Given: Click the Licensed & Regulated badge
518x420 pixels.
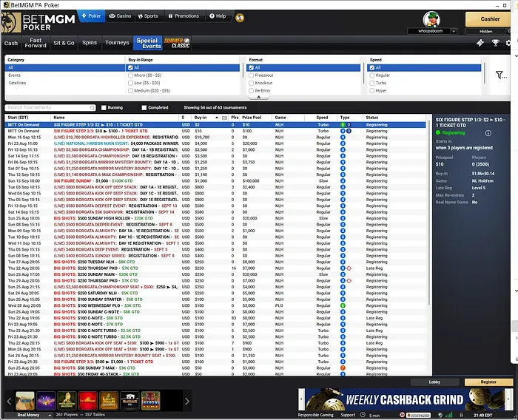Looking at the screenshot, I should (x=418, y=415).
